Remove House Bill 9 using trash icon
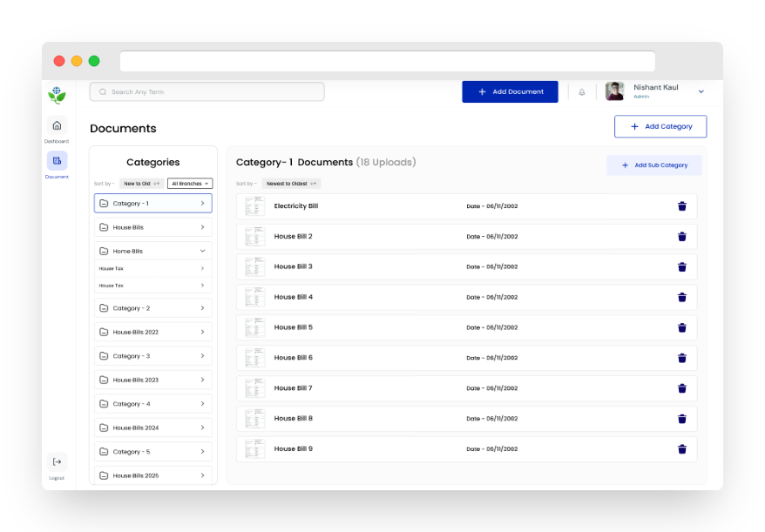The width and height of the screenshot is (765, 532). click(682, 449)
